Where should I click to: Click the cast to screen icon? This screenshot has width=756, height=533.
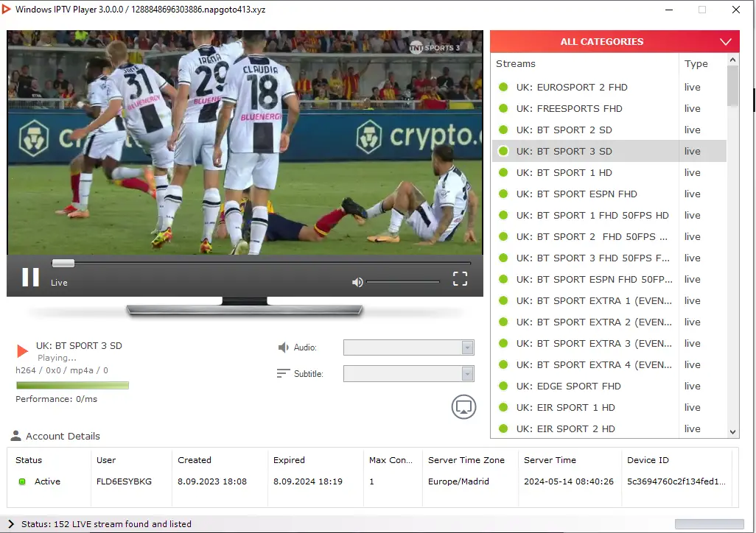click(x=463, y=407)
